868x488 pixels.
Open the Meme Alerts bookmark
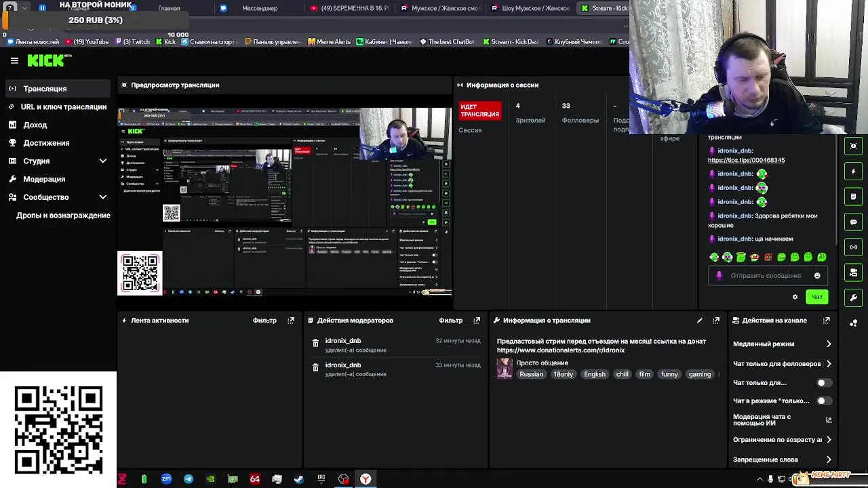329,41
